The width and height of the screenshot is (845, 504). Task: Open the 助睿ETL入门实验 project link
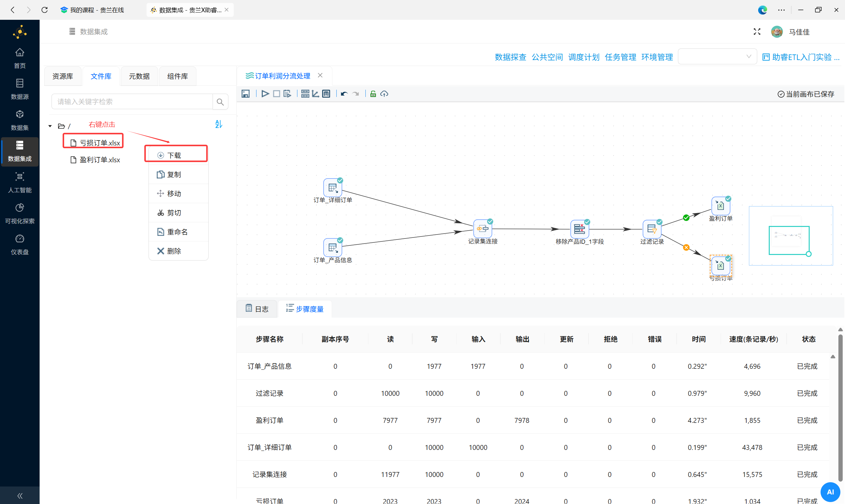[x=801, y=57]
